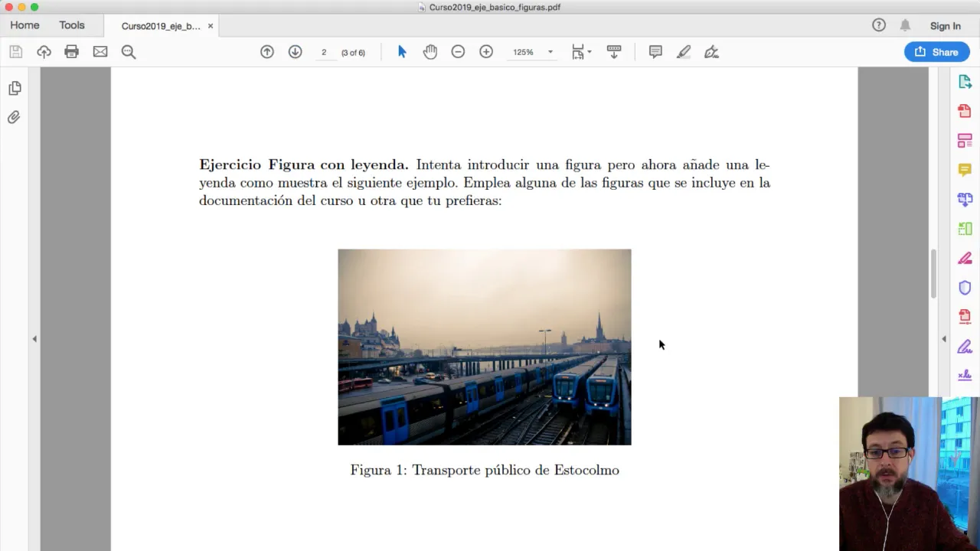Open Edit PDF tool in right pane
The width and height of the screenshot is (980, 551).
pyautogui.click(x=965, y=141)
